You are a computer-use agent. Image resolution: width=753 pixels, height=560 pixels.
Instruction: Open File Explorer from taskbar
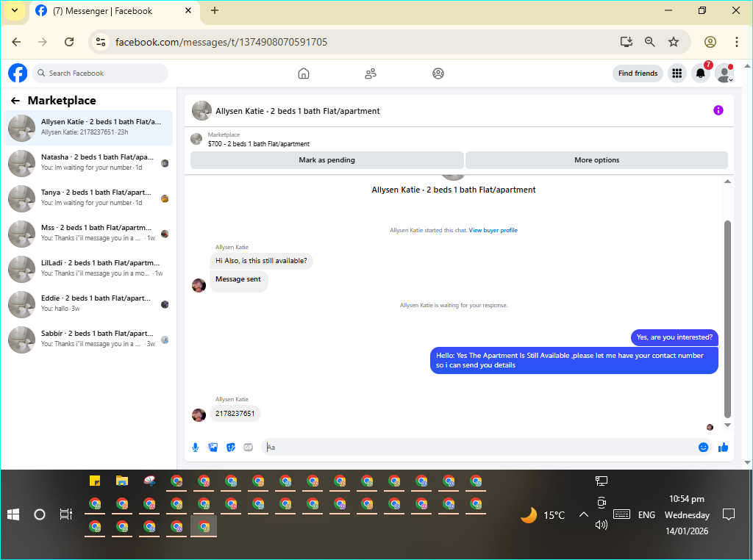coord(122,481)
